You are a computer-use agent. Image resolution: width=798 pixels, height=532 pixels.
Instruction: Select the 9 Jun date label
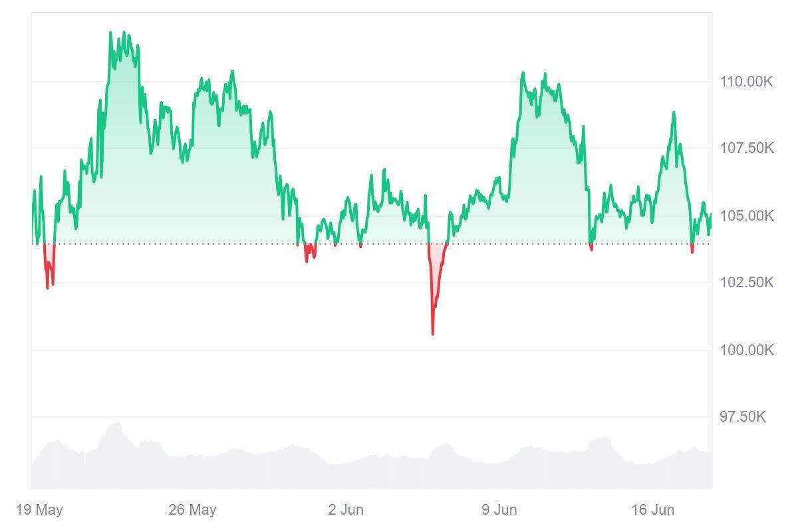pyautogui.click(x=499, y=510)
